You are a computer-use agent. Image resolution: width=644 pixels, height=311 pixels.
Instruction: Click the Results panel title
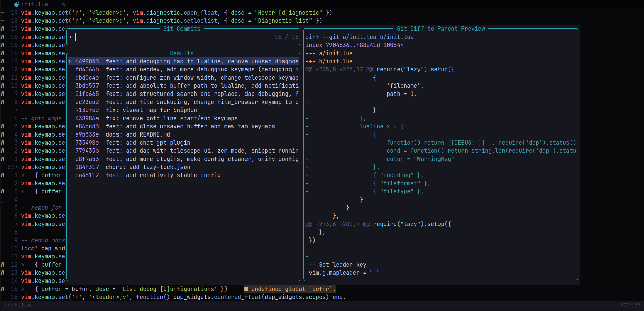tap(182, 53)
